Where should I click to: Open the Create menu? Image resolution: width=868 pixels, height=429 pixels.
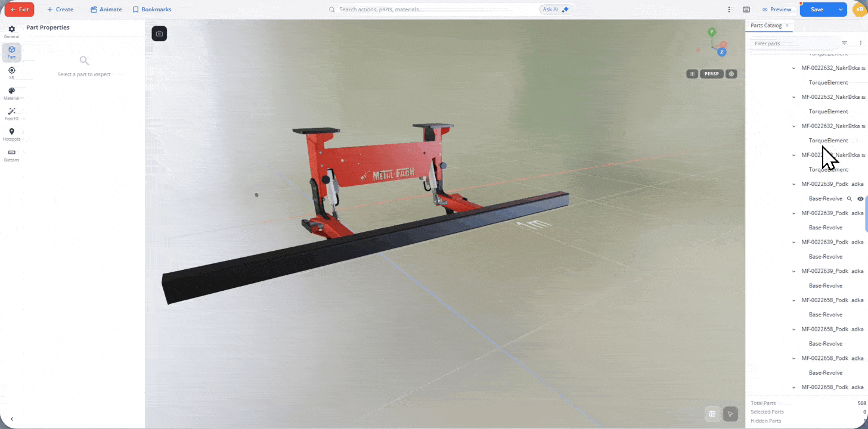60,10
